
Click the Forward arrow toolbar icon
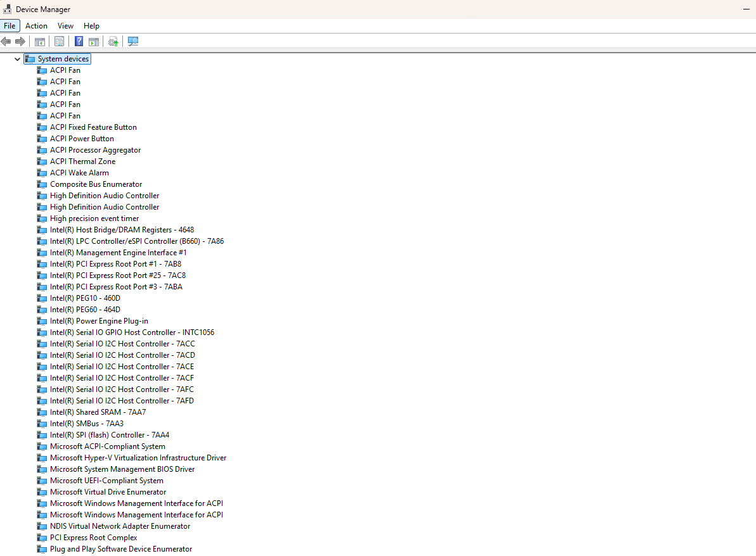tap(20, 41)
